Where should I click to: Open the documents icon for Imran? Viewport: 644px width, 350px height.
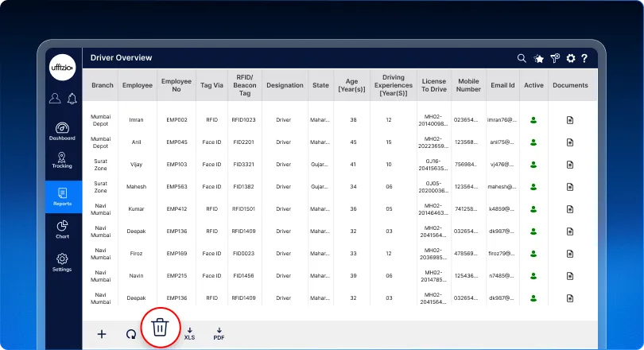point(569,120)
